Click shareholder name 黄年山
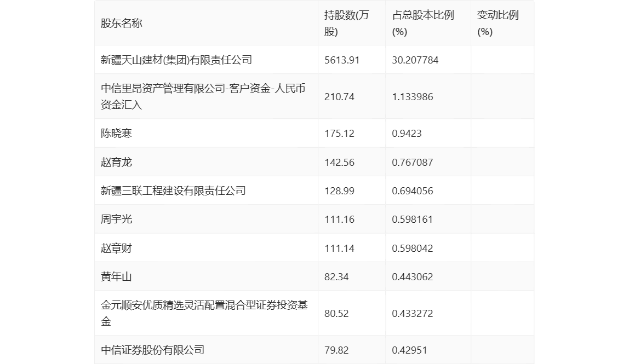This screenshot has width=629, height=364. click(116, 276)
